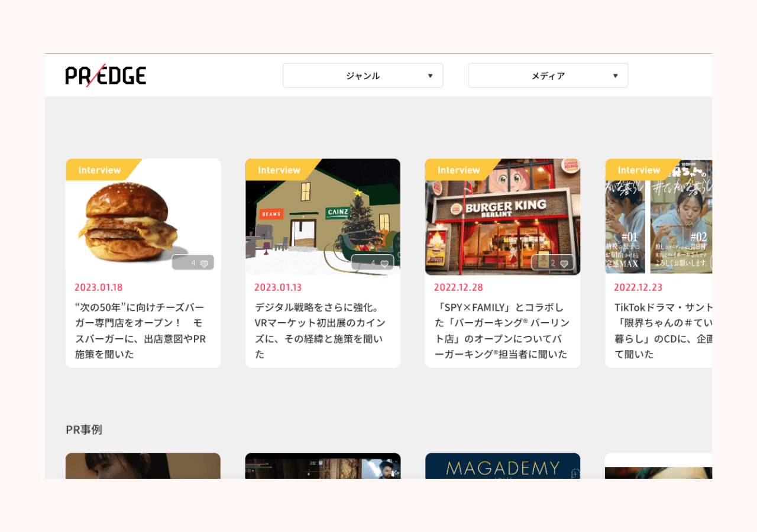Image resolution: width=757 pixels, height=532 pixels.
Task: Open article 「SPY×FAMILY」とコラボした
Action: point(502,330)
